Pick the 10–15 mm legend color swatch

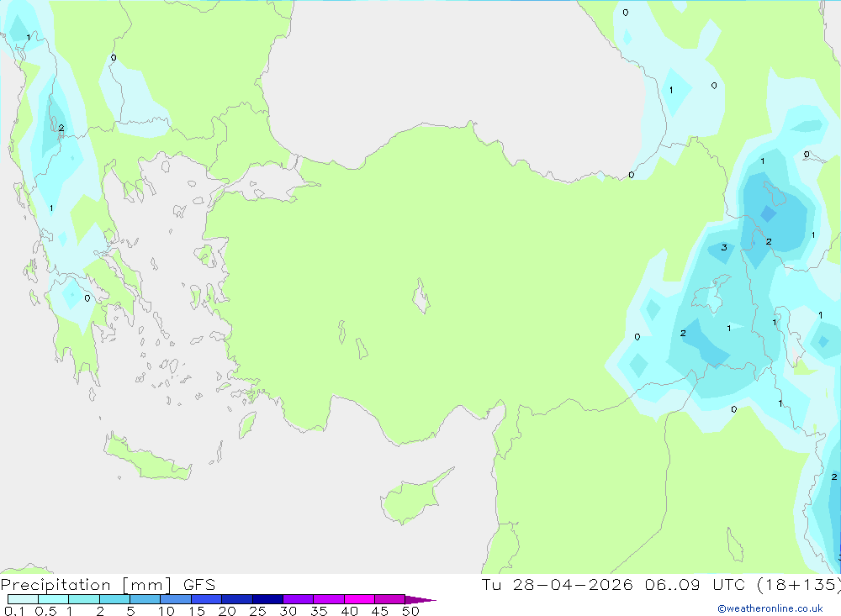[x=176, y=599]
